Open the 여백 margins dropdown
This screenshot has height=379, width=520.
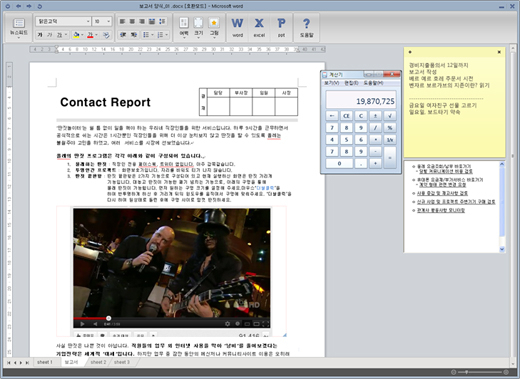pos(184,27)
